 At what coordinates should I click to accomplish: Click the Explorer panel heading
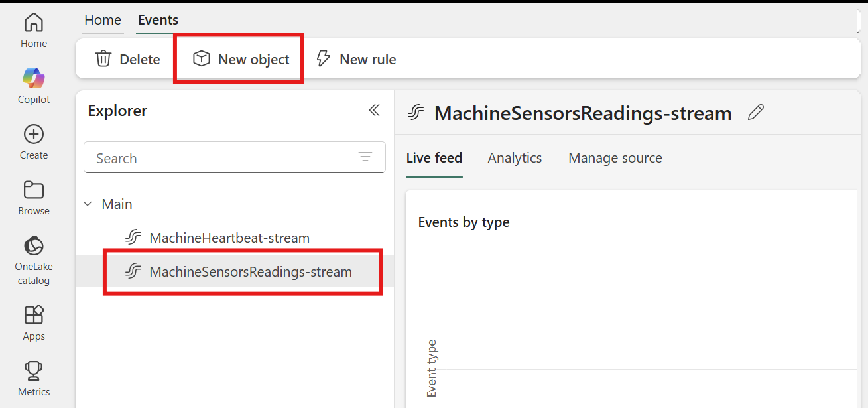pos(117,111)
